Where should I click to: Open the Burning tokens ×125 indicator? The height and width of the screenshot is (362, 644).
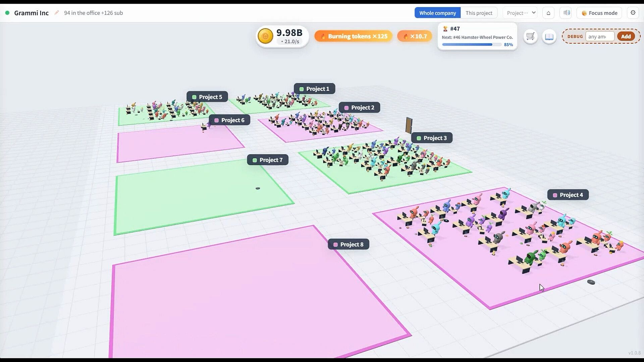click(354, 36)
